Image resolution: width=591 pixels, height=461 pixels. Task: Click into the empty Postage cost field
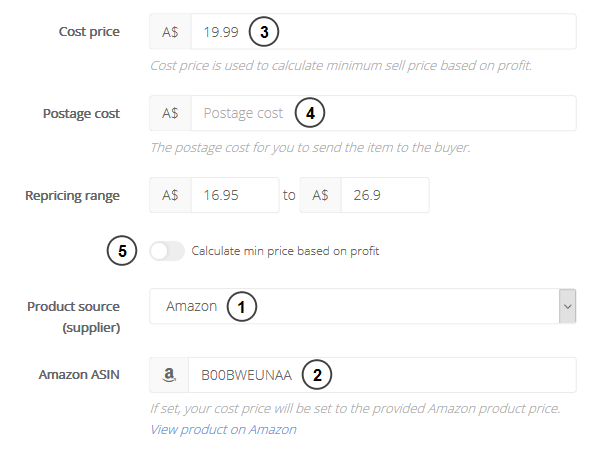click(x=384, y=113)
